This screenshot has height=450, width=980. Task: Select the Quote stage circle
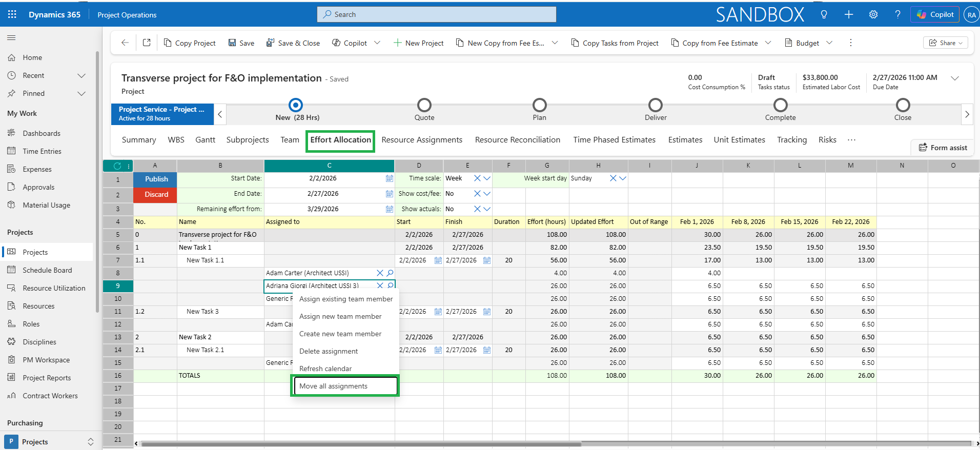coord(424,105)
